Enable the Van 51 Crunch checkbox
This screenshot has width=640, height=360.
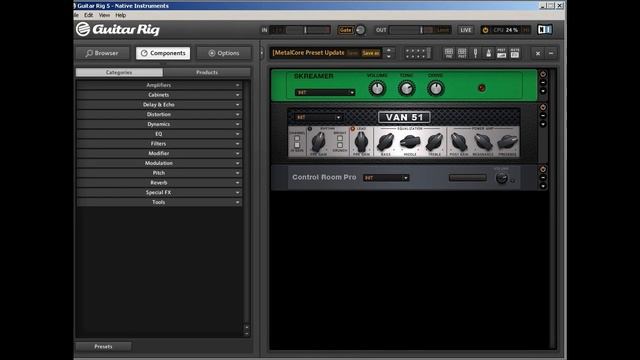click(x=340, y=145)
